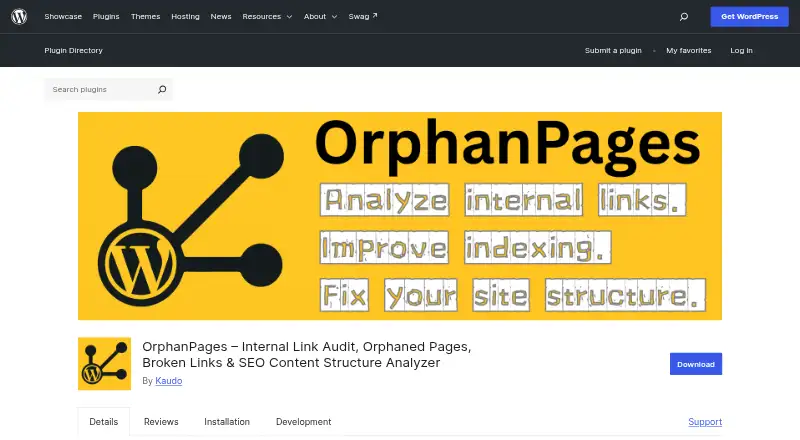
Task: Click the WordPress logo in the header
Action: pyautogui.click(x=19, y=16)
